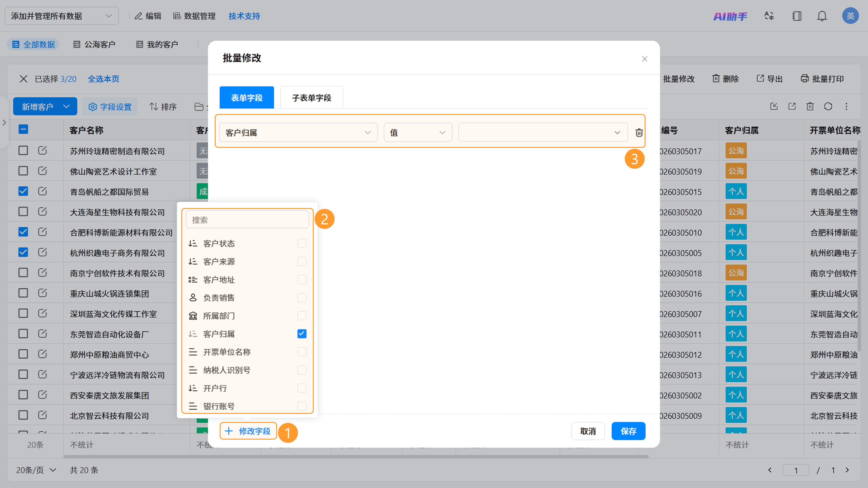Click 删除 in bulk action bar
The image size is (868, 488).
coord(725,79)
